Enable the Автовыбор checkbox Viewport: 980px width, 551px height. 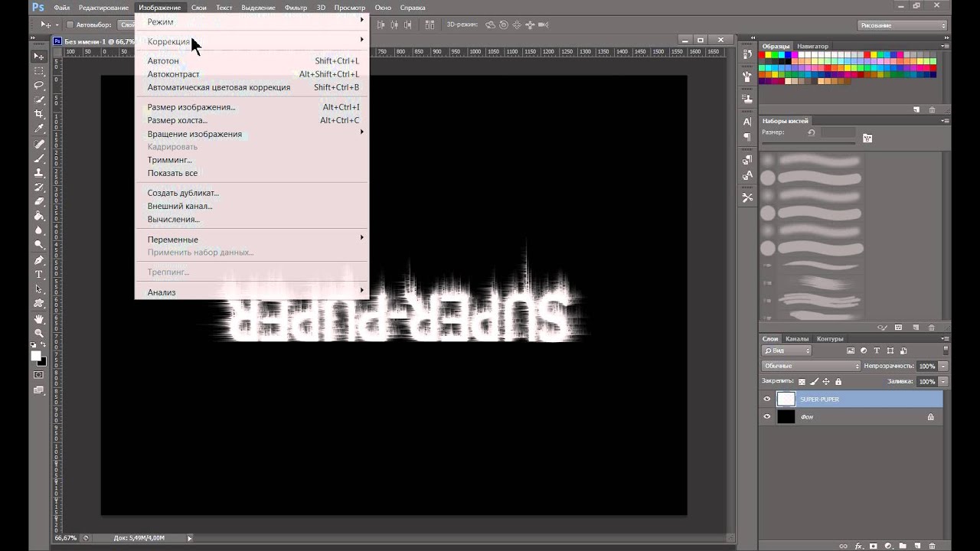click(70, 25)
